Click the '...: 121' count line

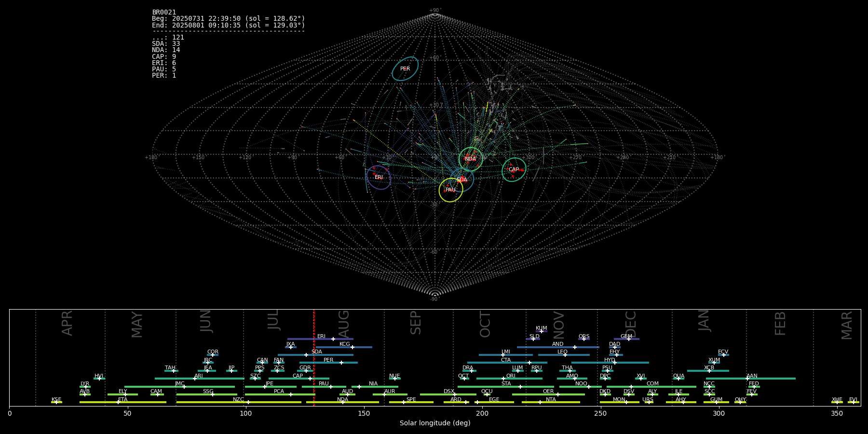coord(168,37)
